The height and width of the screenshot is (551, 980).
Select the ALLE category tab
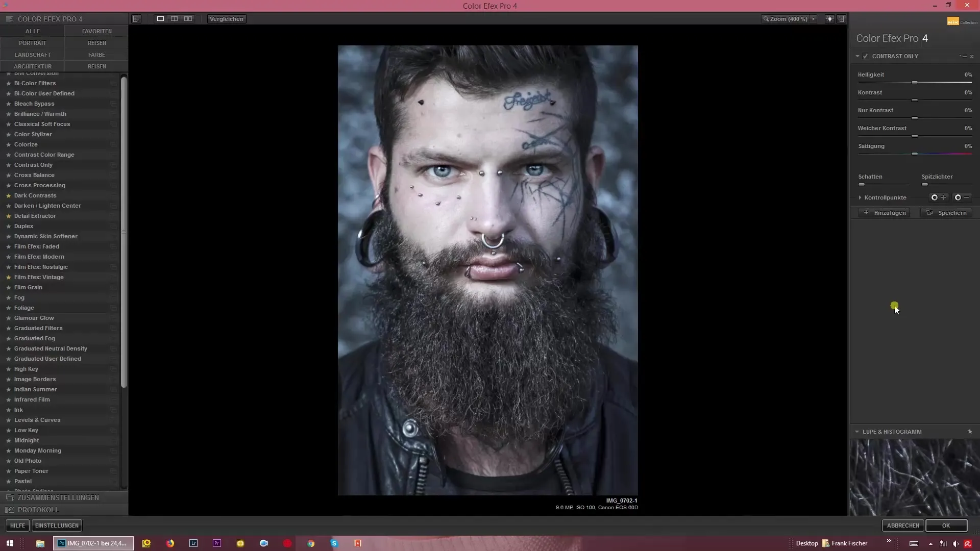(x=32, y=31)
